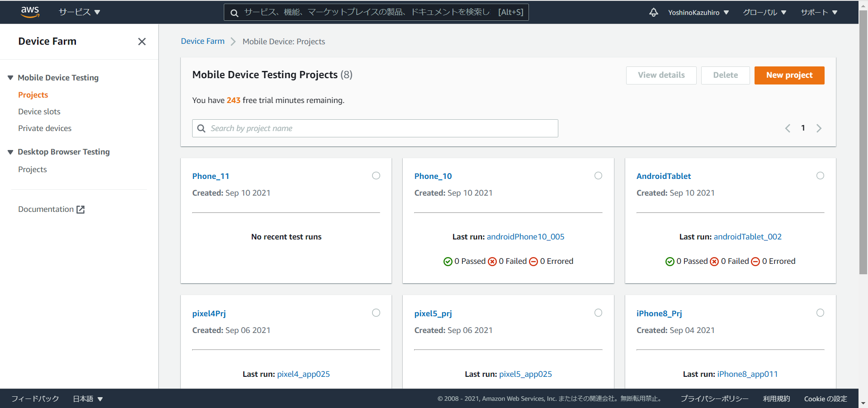Open the pixel5_prj project
Screen dimensions: 868x408
tap(433, 314)
